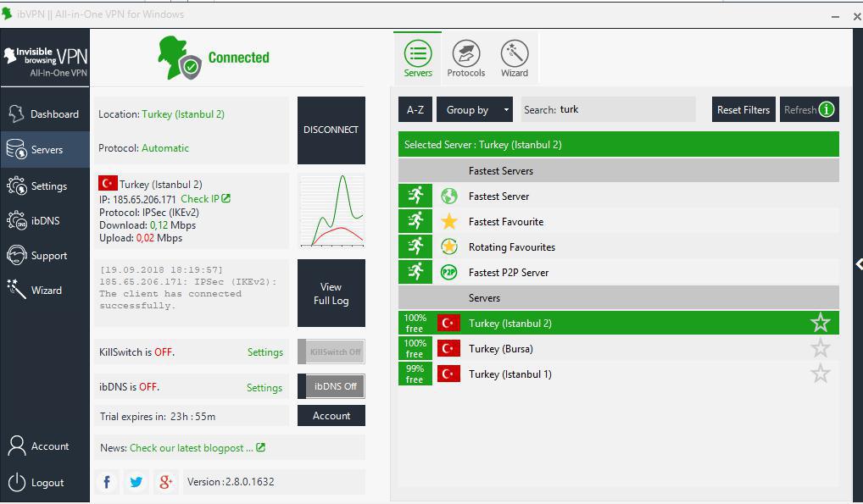863x504 pixels.
Task: Click the ibVPN connected shield logo
Action: pyautogui.click(x=179, y=58)
